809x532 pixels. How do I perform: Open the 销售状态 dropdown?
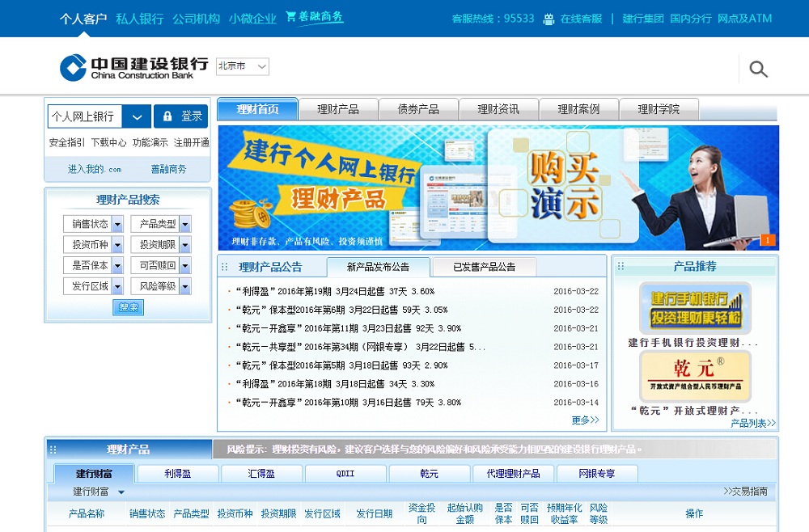(x=93, y=224)
